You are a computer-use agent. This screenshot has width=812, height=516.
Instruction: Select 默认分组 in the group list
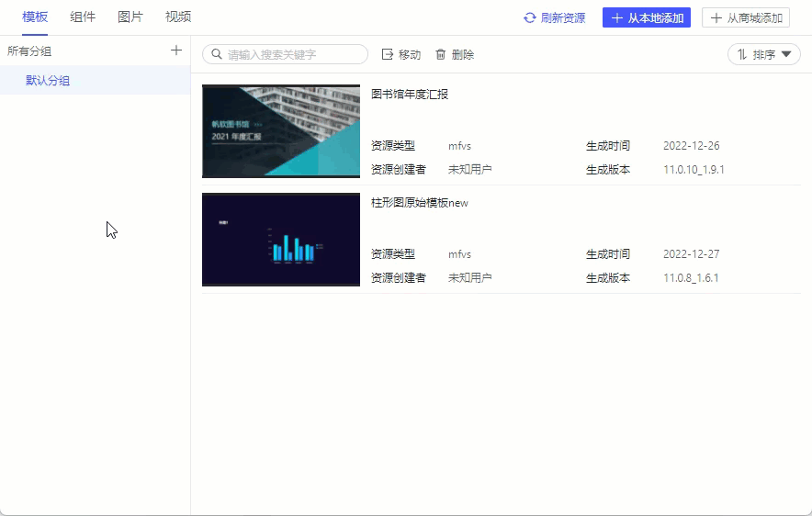[96, 80]
